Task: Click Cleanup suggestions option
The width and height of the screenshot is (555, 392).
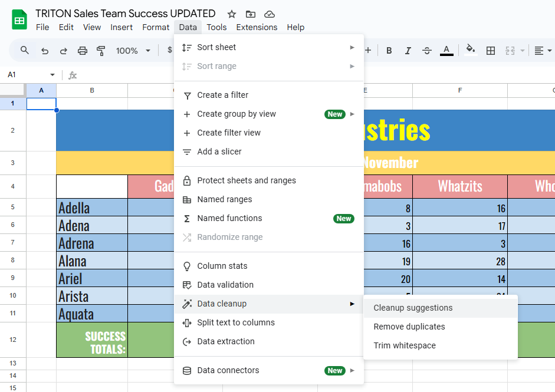Action: (413, 308)
